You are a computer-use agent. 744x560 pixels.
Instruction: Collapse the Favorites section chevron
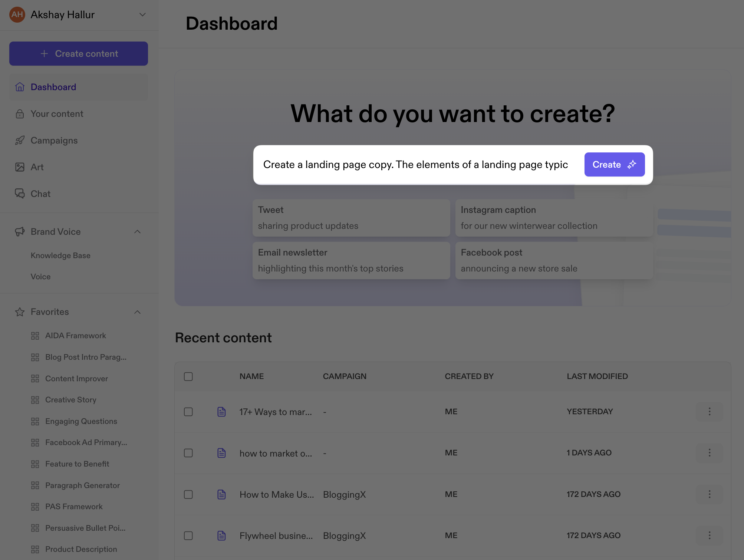pos(137,312)
